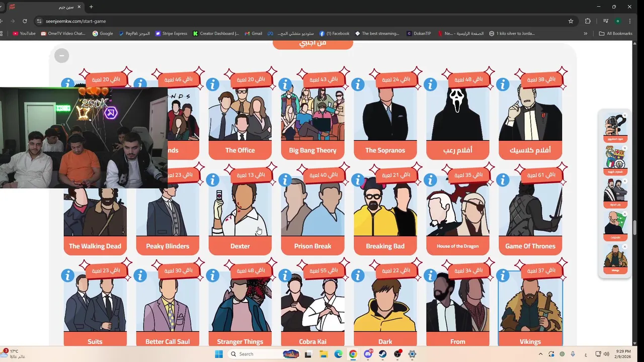
Task: Open the YouTube bookmark
Action: (24, 34)
